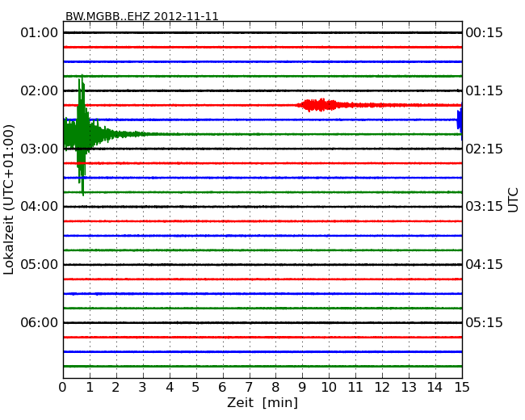Viewport: 525px width, 420px height.
Task: Click the 01:15 UTC label
Action: coord(484,90)
